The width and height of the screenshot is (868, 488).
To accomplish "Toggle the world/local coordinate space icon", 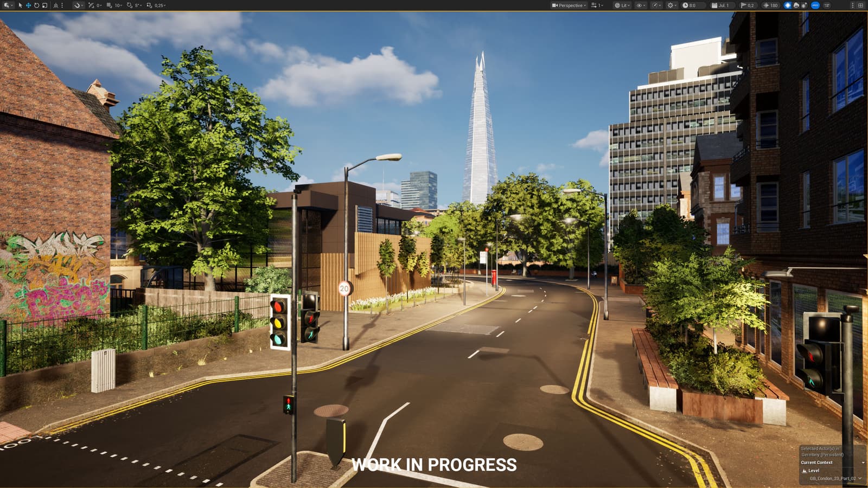I will [x=55, y=5].
